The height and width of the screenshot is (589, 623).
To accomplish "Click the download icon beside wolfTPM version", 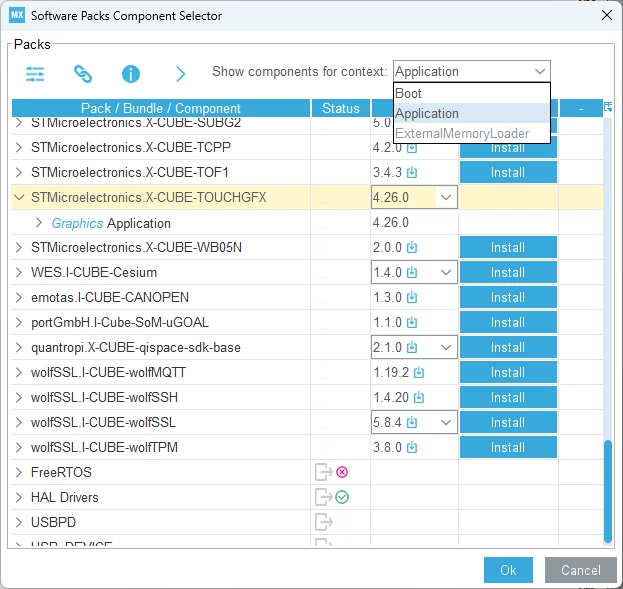I will pos(412,448).
